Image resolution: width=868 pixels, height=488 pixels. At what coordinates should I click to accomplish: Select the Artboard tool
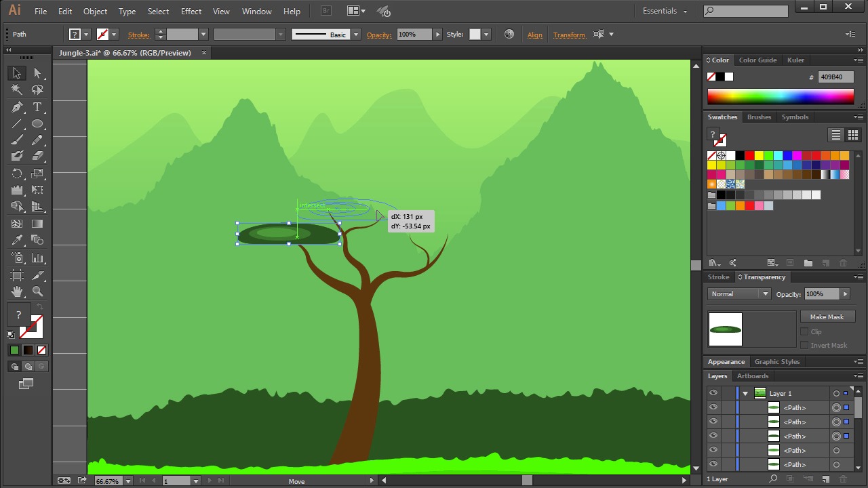pos(17,275)
